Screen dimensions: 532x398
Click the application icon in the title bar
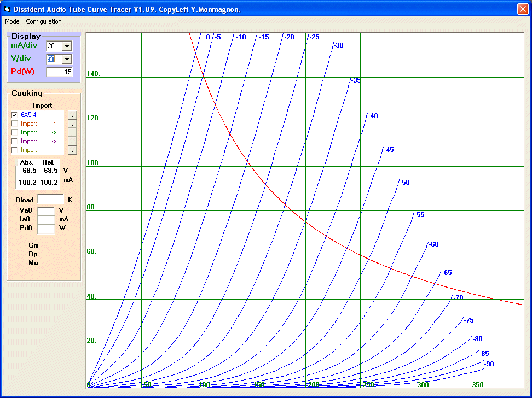pyautogui.click(x=7, y=9)
